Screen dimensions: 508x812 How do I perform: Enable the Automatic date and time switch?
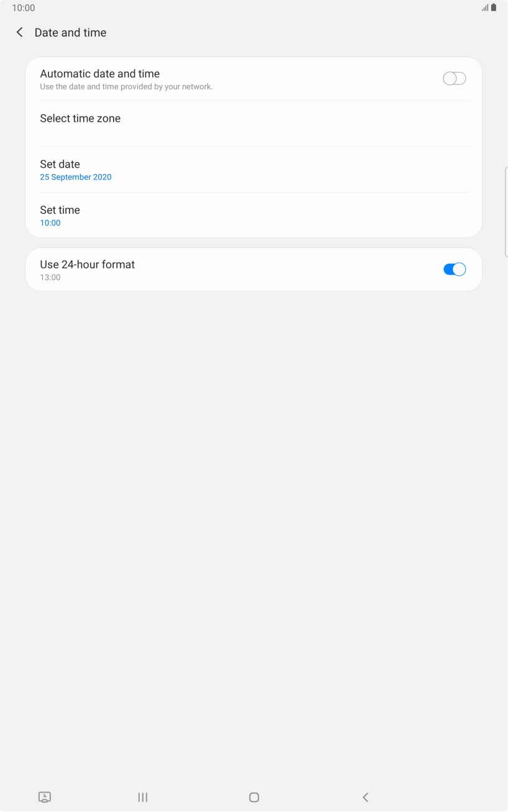[x=454, y=78]
